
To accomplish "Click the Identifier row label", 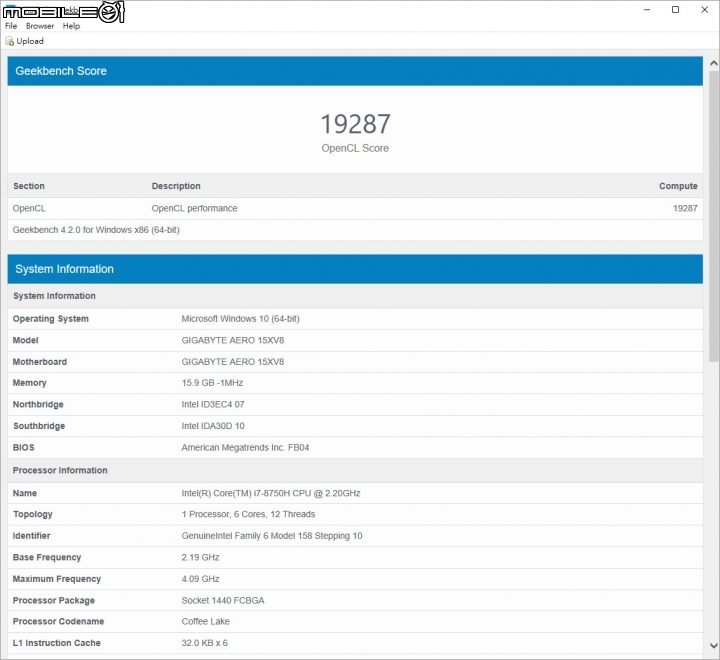I will tap(31, 536).
